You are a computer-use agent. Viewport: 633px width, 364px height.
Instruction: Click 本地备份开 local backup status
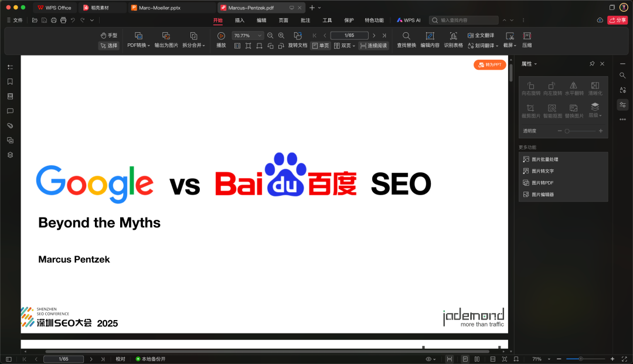(x=151, y=359)
